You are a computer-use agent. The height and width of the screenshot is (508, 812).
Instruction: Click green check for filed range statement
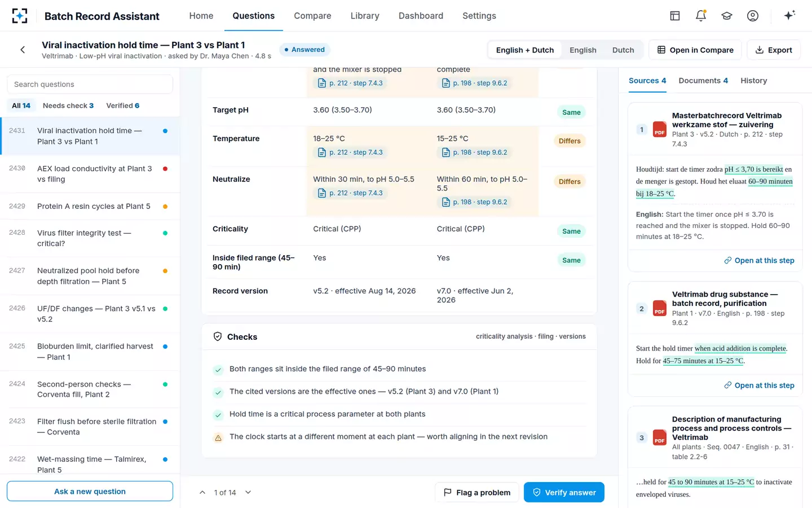click(218, 370)
